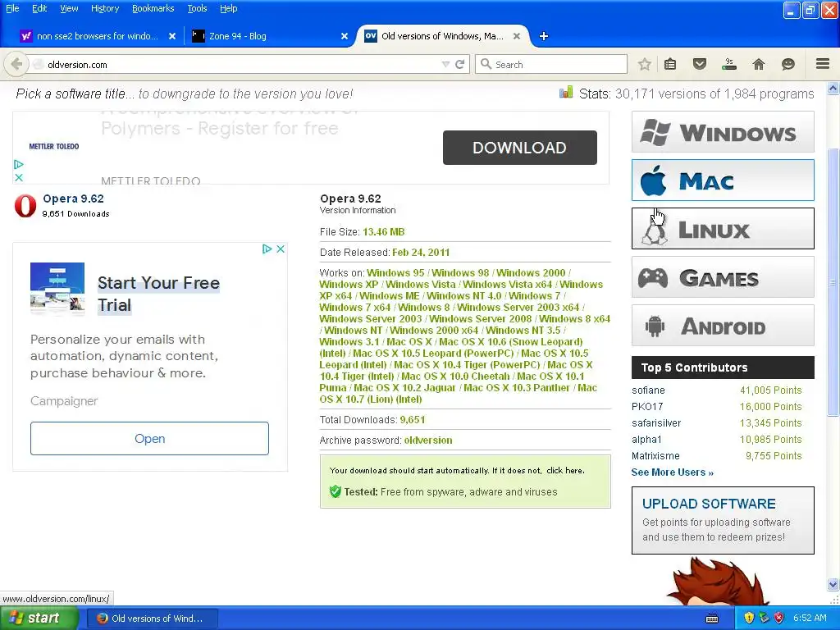
Task: Close the Campaigner ad with X icon
Action: (x=281, y=249)
